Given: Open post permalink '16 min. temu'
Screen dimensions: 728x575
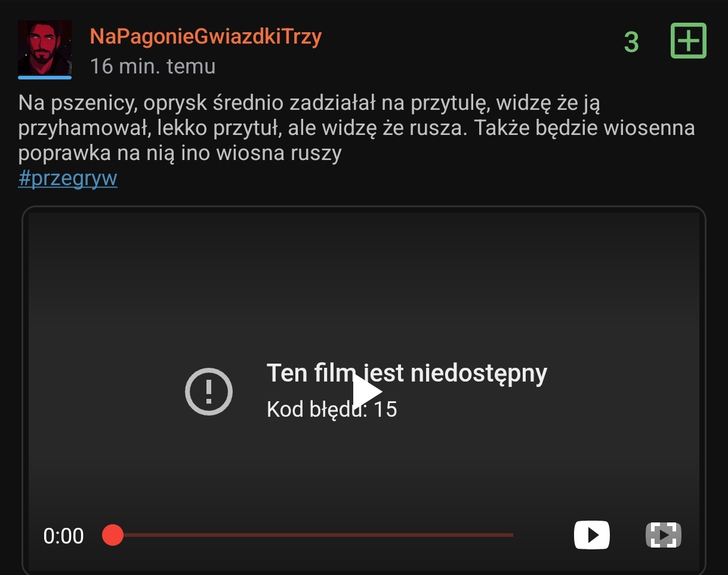Looking at the screenshot, I should point(153,66).
